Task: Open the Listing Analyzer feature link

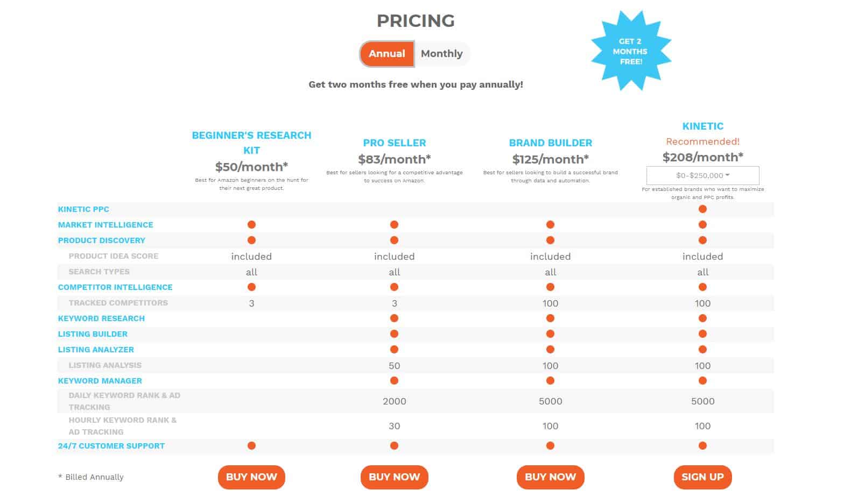Action: click(x=96, y=350)
